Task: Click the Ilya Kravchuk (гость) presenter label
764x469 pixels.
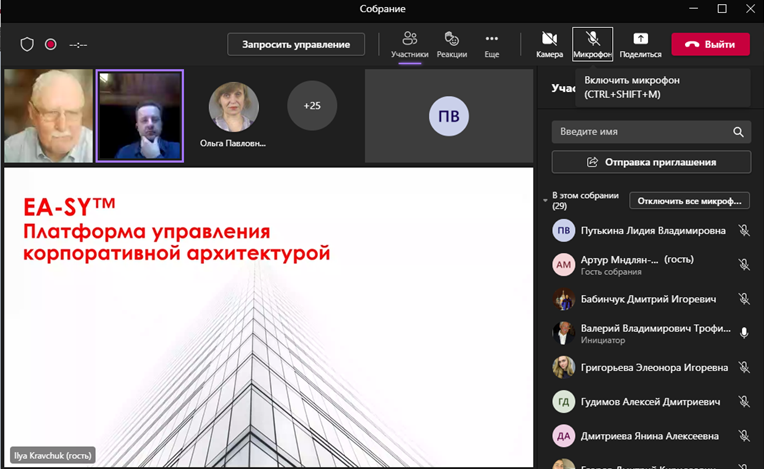Action: tap(53, 455)
